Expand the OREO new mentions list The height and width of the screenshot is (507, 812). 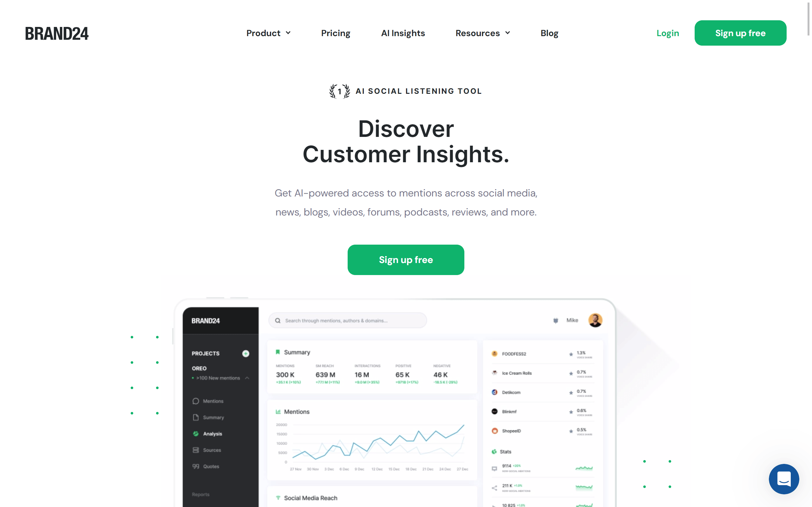click(x=247, y=378)
